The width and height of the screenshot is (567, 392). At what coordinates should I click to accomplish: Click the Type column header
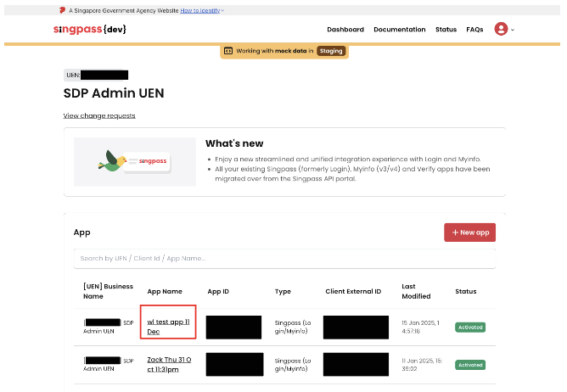283,292
